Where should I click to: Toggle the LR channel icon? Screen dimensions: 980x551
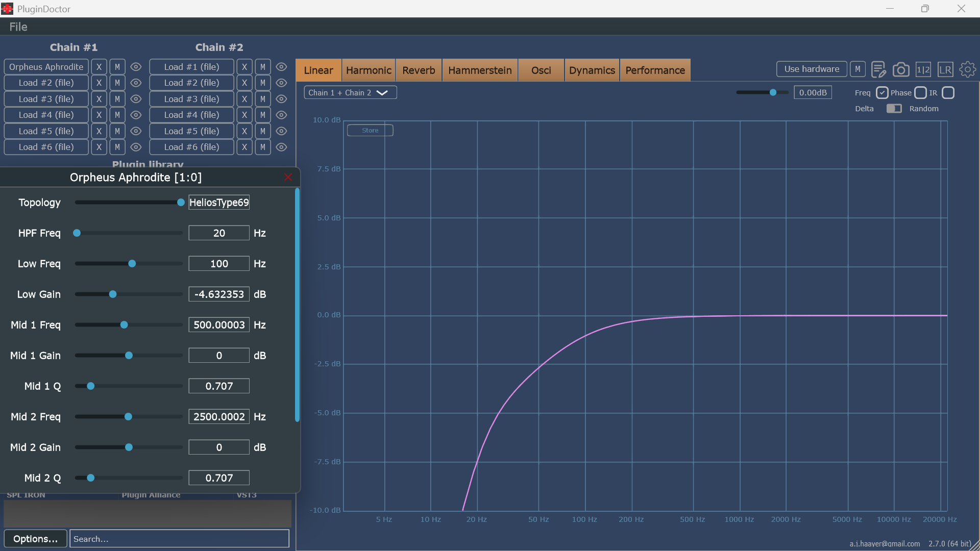pos(945,69)
